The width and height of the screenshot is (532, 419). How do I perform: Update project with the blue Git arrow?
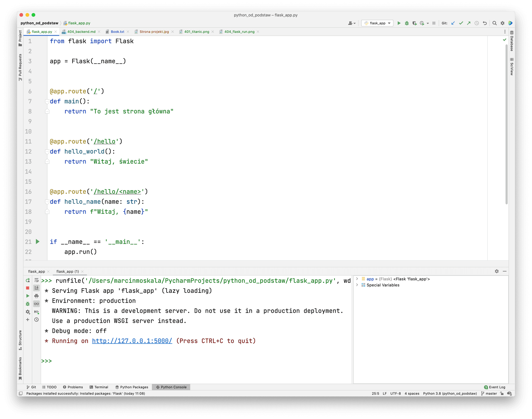(x=453, y=23)
